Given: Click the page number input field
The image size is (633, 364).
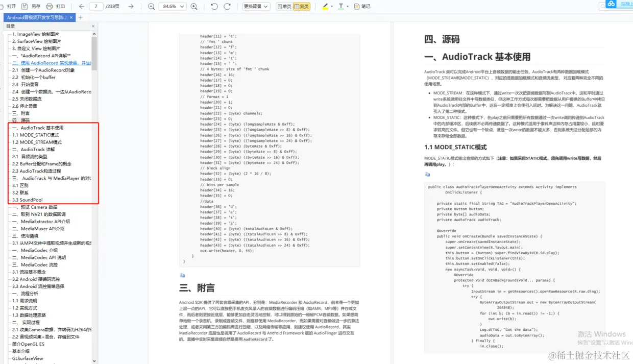Looking at the screenshot, I should (96, 7).
